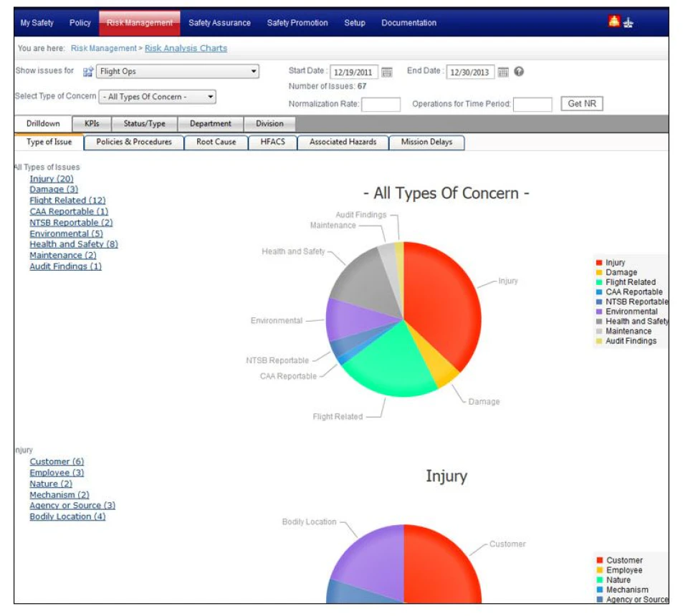The height and width of the screenshot is (616, 688).
Task: Open the End Date calendar picker
Action: click(x=501, y=72)
